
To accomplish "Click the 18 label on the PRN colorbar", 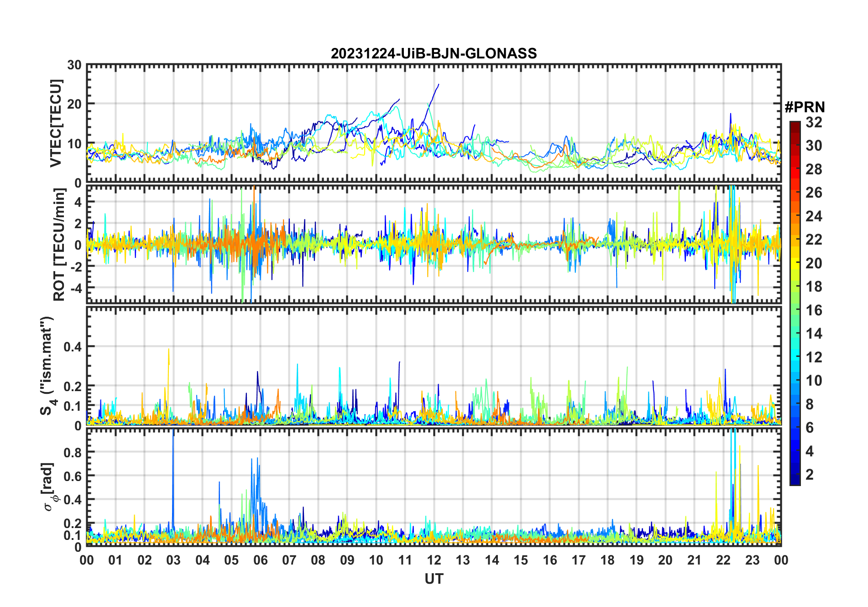I will (814, 287).
